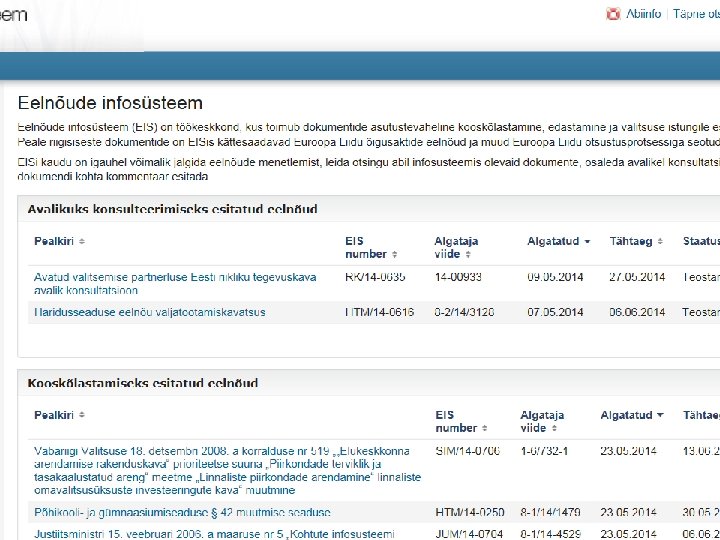Select reference number 14-00933
This screenshot has height=540, width=720.
pyautogui.click(x=458, y=277)
